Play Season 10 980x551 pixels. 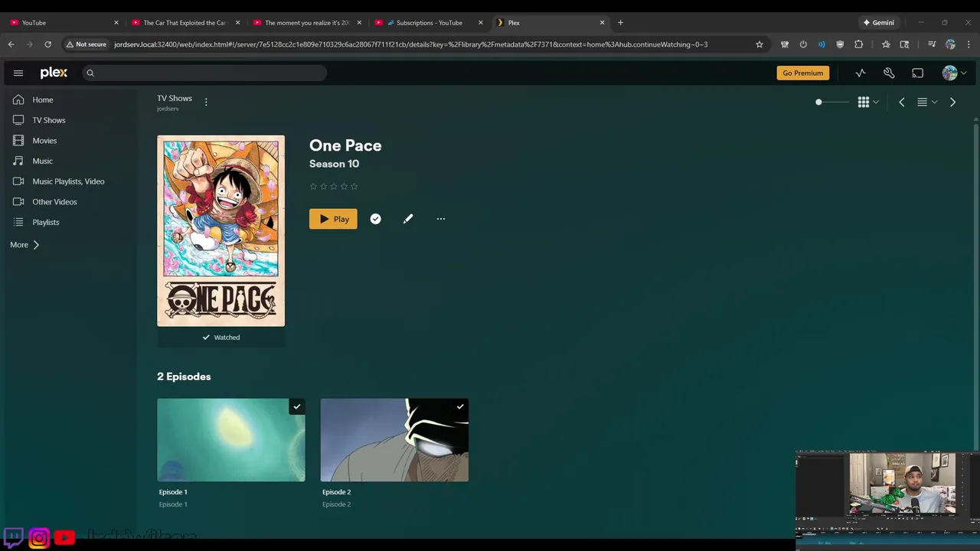pos(333,219)
